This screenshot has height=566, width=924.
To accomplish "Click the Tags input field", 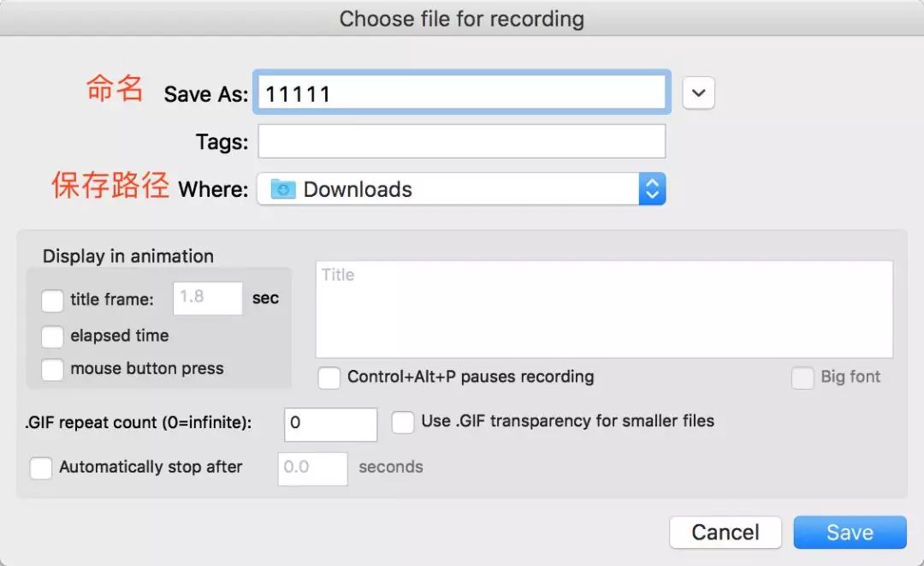I will click(x=462, y=141).
